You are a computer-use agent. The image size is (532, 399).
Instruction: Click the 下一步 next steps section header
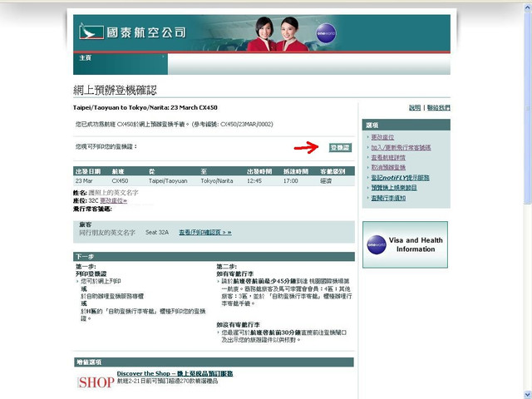(214, 257)
